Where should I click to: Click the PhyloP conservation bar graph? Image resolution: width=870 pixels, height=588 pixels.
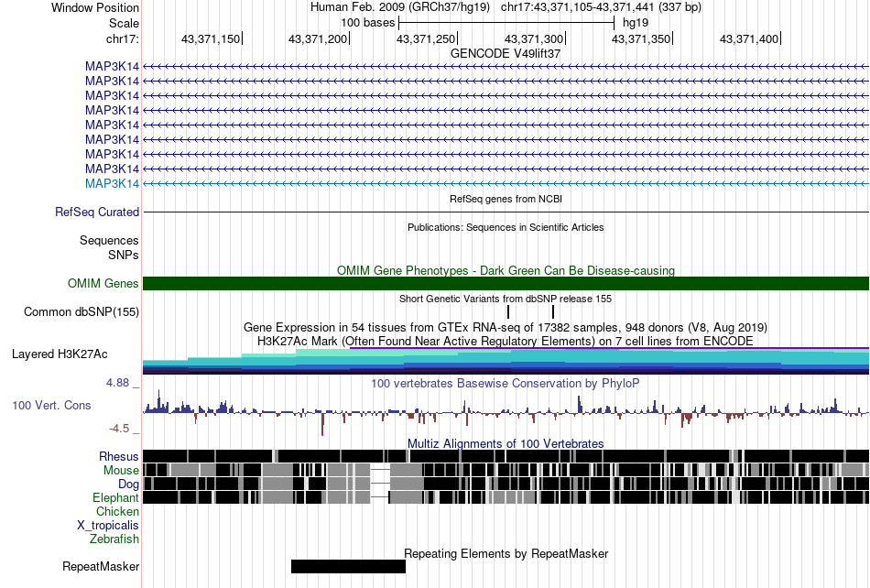coord(506,413)
